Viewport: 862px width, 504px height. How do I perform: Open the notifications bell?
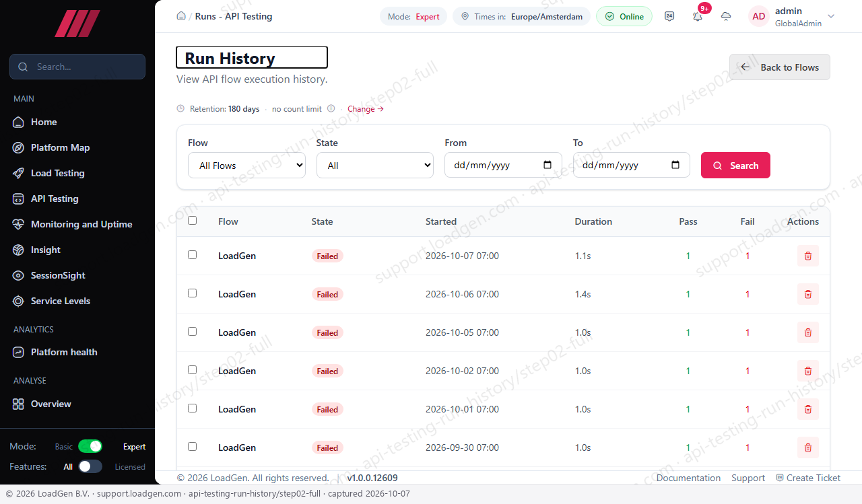point(698,17)
